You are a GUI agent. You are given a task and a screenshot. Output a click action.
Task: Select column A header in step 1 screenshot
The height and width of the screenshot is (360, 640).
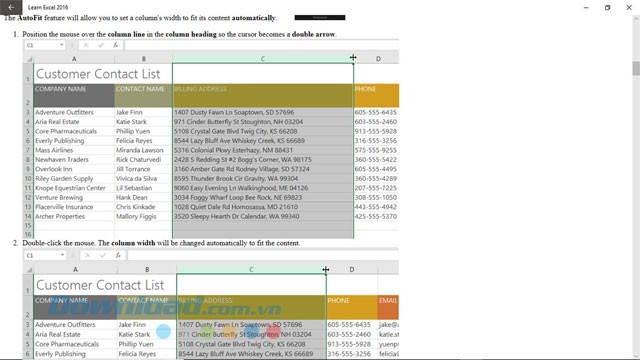pos(74,59)
